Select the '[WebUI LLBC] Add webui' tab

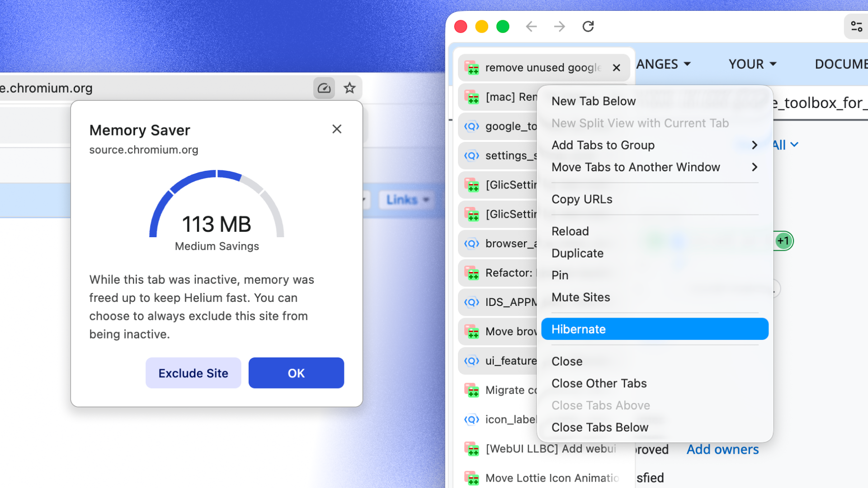point(544,449)
